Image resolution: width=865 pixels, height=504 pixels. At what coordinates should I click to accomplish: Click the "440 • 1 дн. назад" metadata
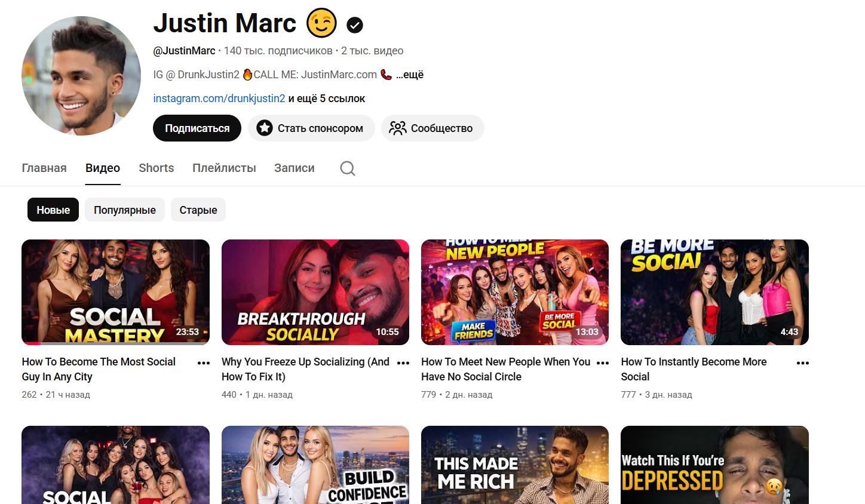coord(257,395)
